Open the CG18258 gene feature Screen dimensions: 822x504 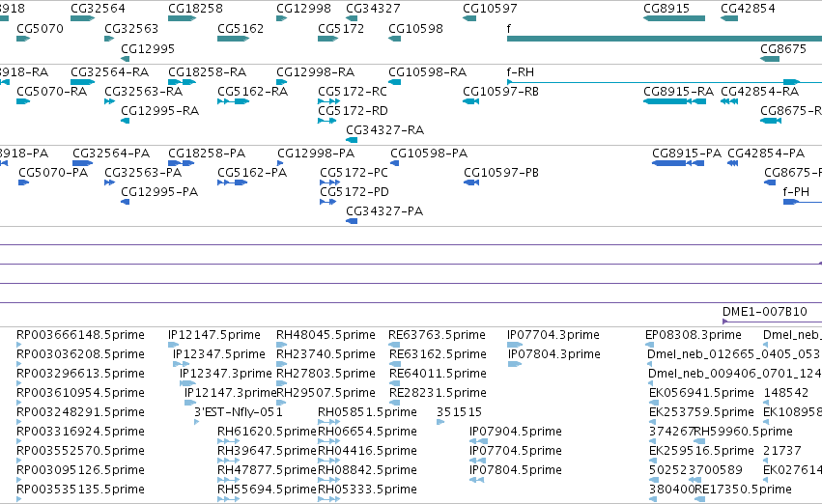click(x=182, y=18)
